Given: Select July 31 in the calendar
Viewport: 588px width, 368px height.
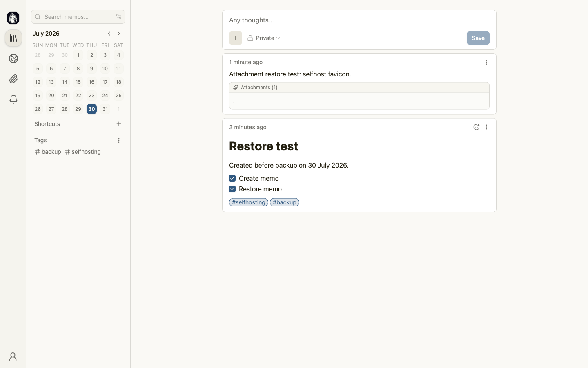Looking at the screenshot, I should point(105,109).
